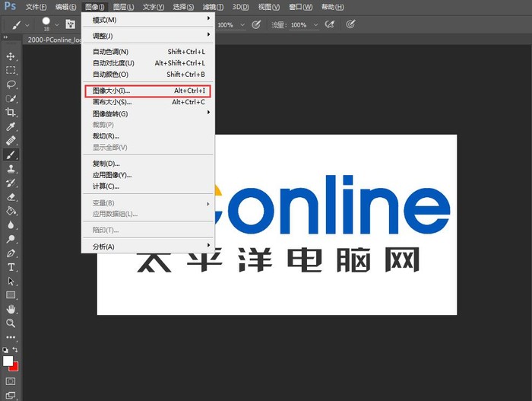This screenshot has width=532, height=401.
Task: Expand the 分析(A) submenu
Action: tap(148, 247)
